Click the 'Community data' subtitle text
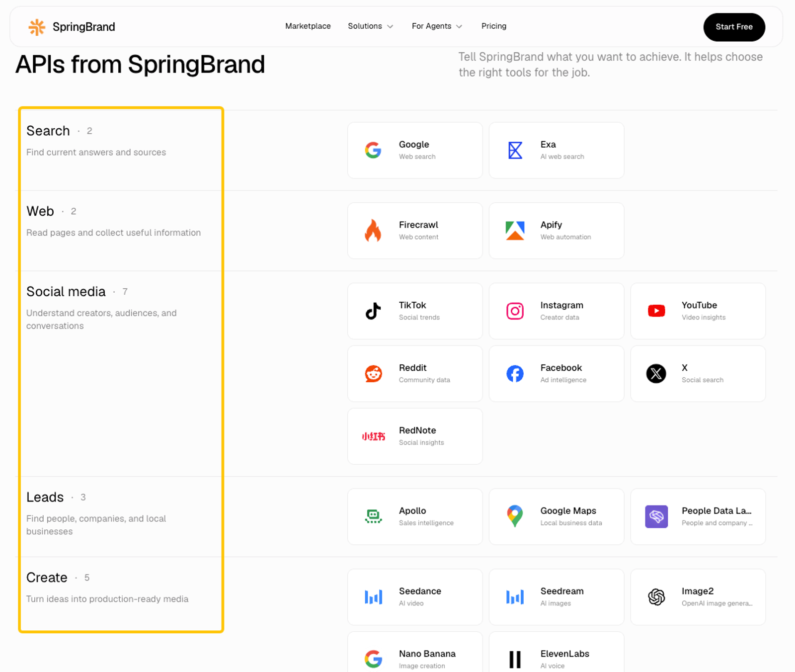 pyautogui.click(x=424, y=380)
